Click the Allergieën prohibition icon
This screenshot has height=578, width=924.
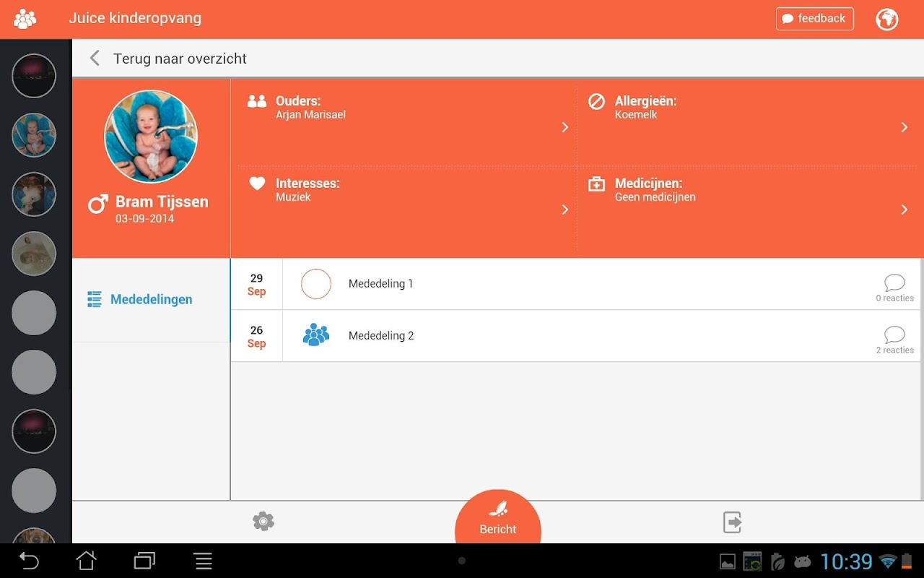pyautogui.click(x=596, y=102)
